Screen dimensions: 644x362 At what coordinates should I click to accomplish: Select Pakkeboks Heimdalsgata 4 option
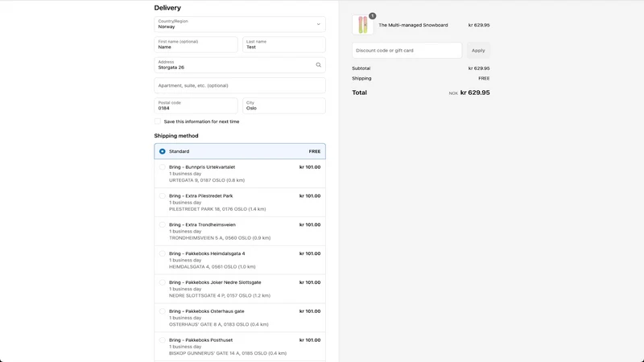coord(240,260)
